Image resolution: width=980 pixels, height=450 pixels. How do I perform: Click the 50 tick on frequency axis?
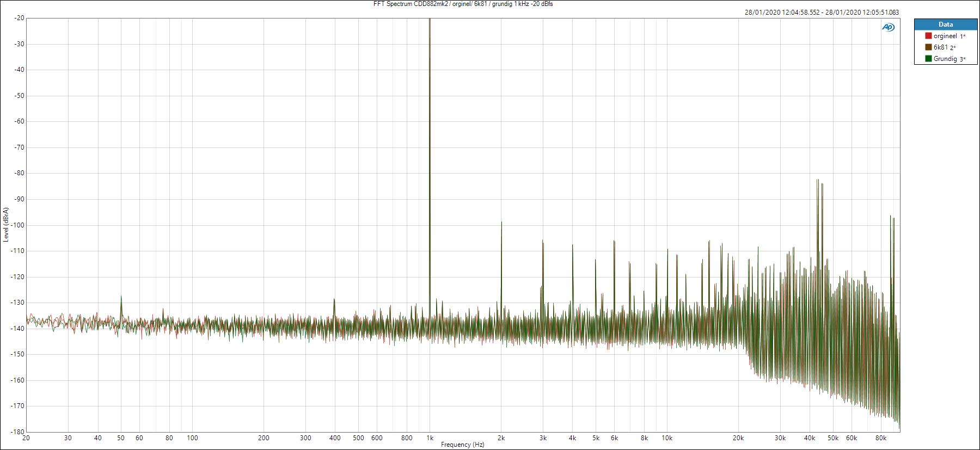121,437
